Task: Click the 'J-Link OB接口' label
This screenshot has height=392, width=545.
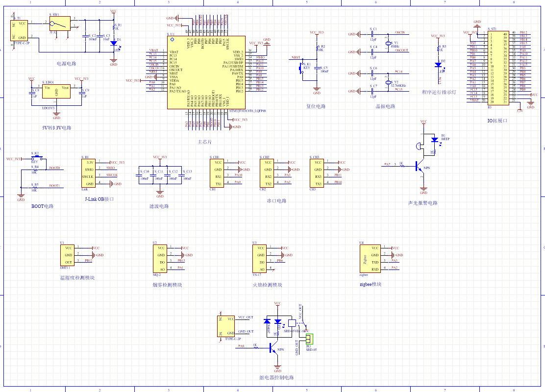Action: point(99,199)
